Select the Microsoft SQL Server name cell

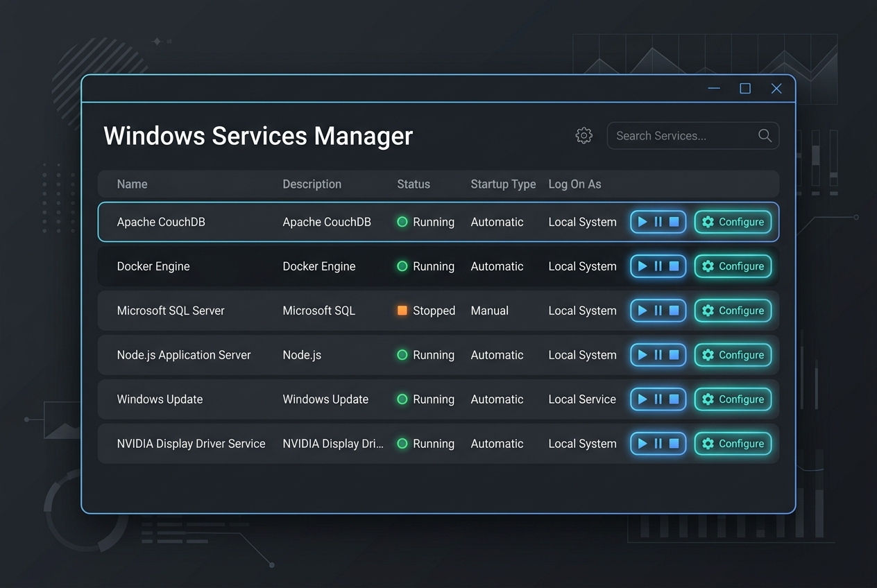click(x=171, y=311)
